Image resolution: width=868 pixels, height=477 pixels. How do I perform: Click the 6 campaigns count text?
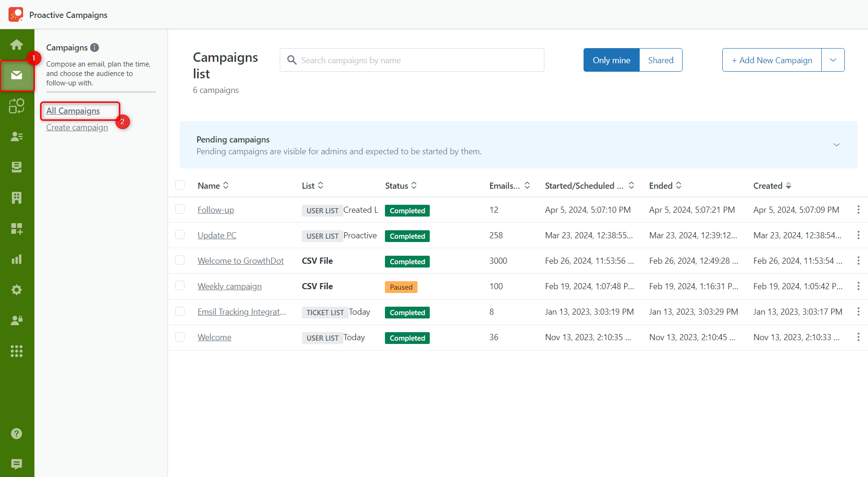[216, 90]
